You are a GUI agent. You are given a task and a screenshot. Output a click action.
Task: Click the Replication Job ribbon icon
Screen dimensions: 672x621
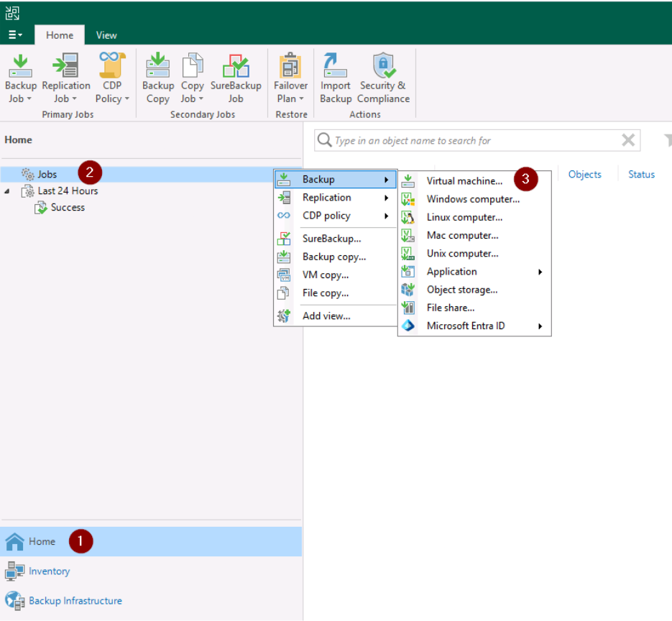tap(65, 65)
